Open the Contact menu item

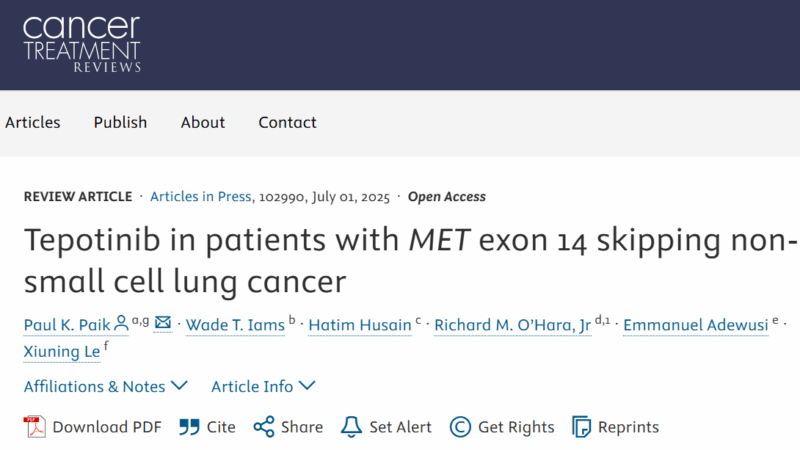pos(287,122)
